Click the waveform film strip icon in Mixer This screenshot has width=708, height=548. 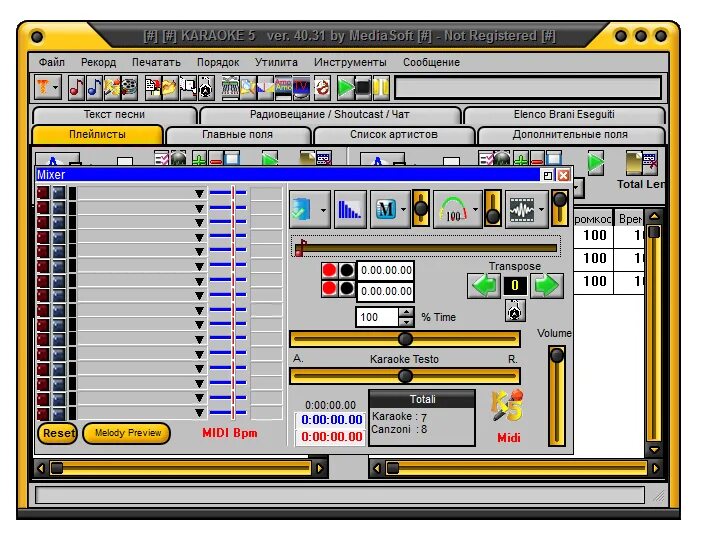(x=522, y=209)
